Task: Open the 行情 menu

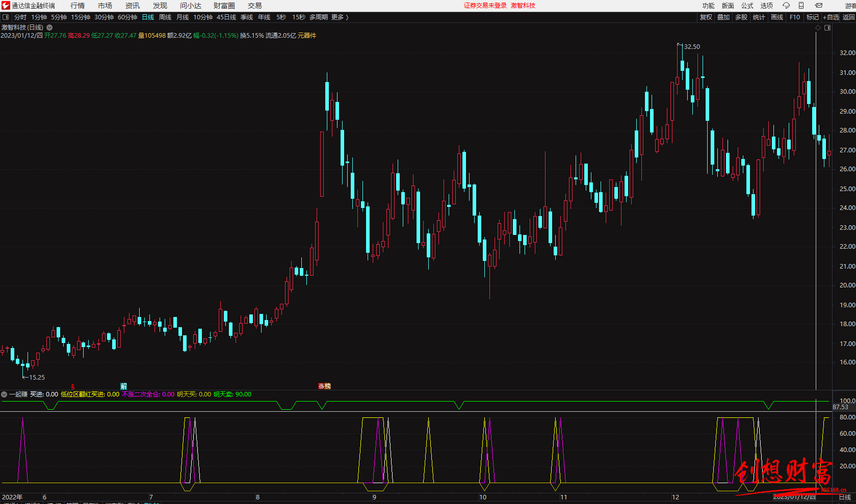Action: (77, 6)
